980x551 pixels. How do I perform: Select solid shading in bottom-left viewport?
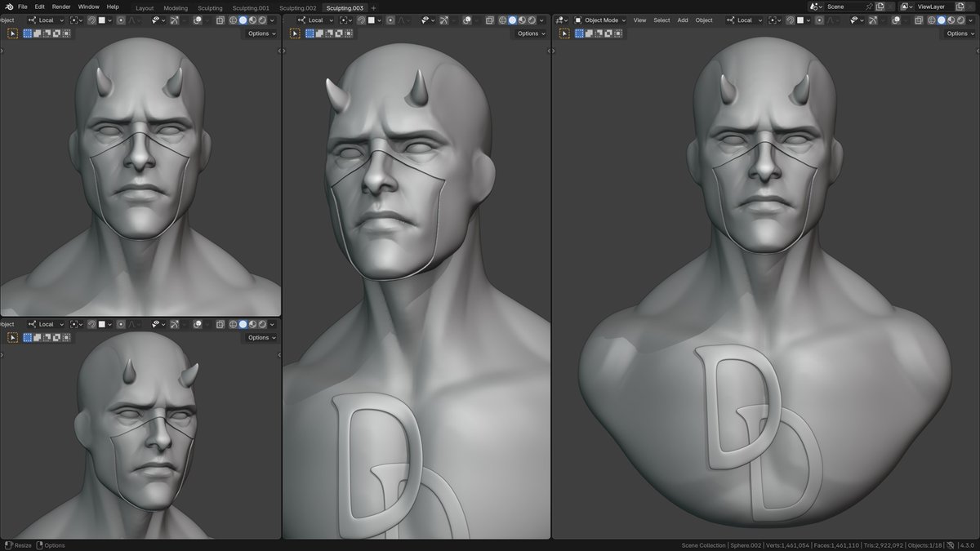tap(243, 324)
